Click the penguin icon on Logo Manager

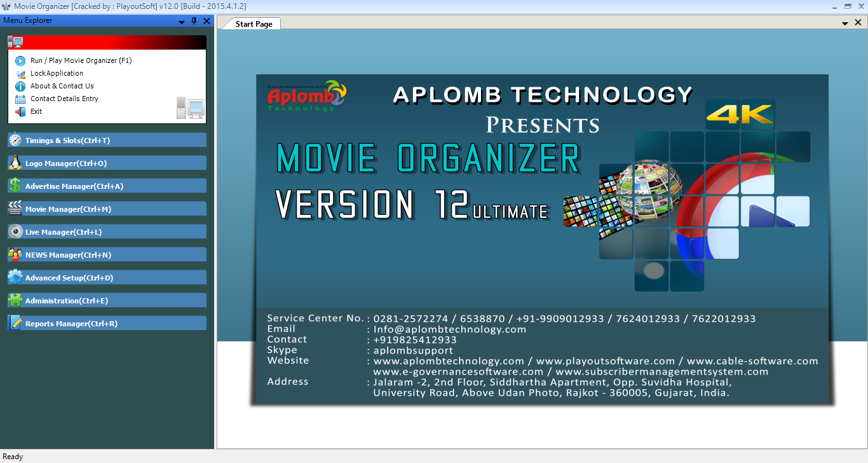click(15, 163)
